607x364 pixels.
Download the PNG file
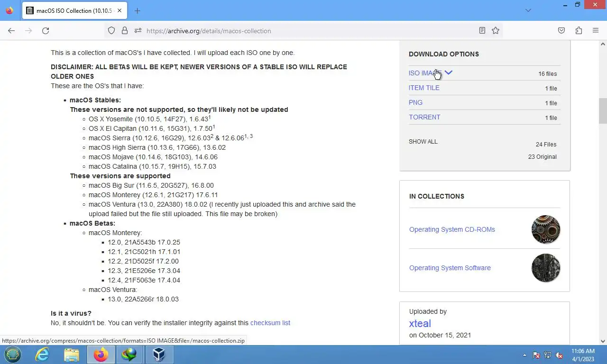415,102
